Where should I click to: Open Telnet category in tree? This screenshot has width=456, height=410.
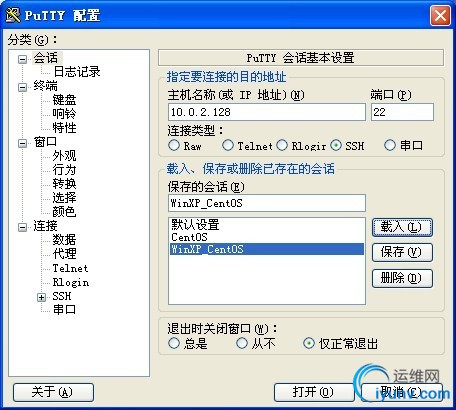pyautogui.click(x=70, y=268)
